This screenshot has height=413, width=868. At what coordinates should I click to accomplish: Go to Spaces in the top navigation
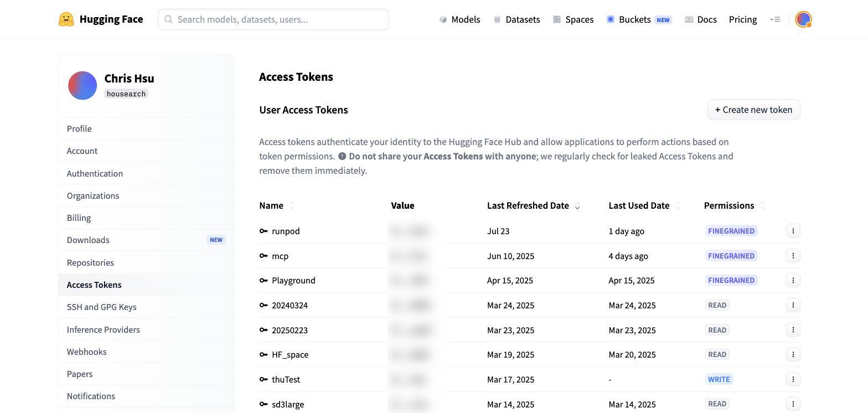(x=573, y=19)
